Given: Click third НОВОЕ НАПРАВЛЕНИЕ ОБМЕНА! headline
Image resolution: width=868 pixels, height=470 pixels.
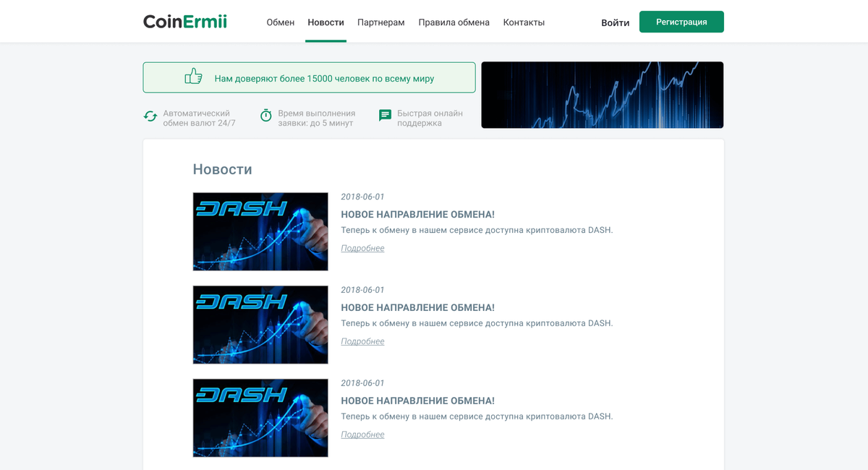Looking at the screenshot, I should click(x=417, y=401).
